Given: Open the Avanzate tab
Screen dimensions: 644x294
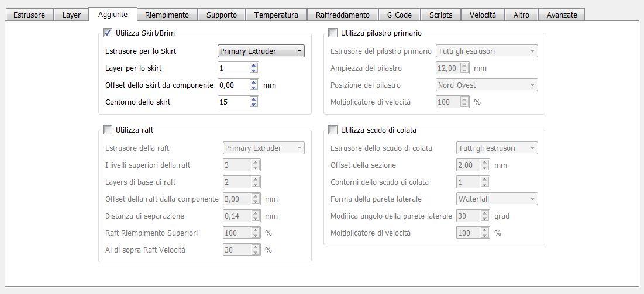Looking at the screenshot, I should click(x=562, y=15).
